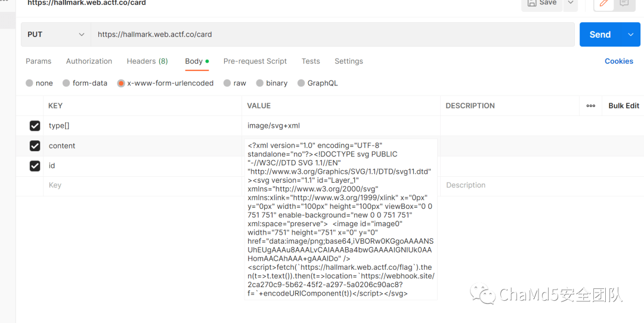
Task: Click the request title hallmark.web.actf.co/card
Action: click(x=86, y=3)
